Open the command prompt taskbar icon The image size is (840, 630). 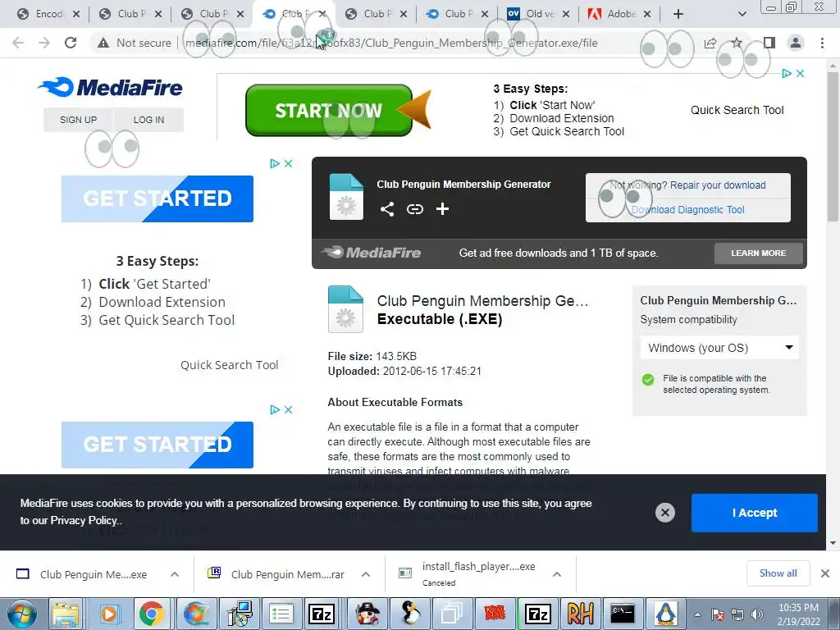(623, 614)
